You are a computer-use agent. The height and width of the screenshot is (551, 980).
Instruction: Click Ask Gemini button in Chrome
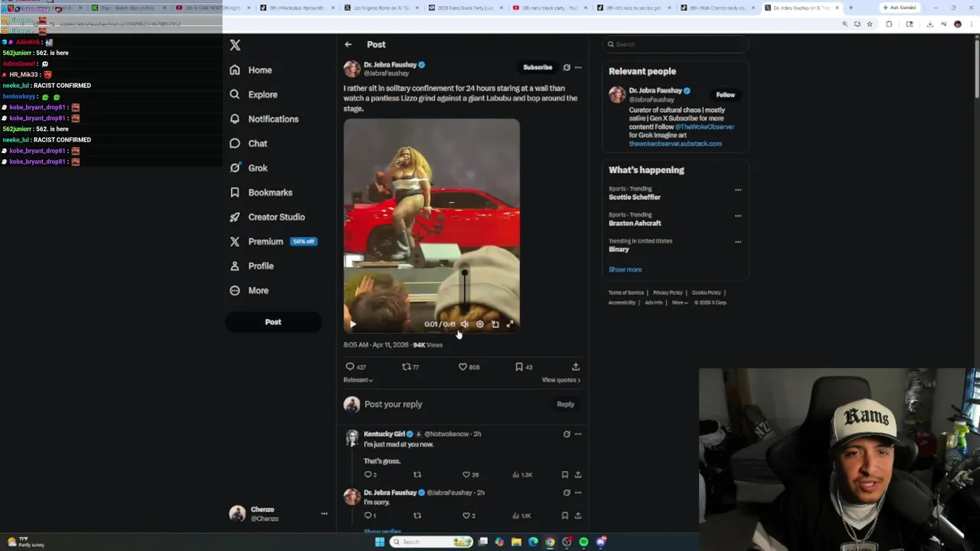pos(900,8)
